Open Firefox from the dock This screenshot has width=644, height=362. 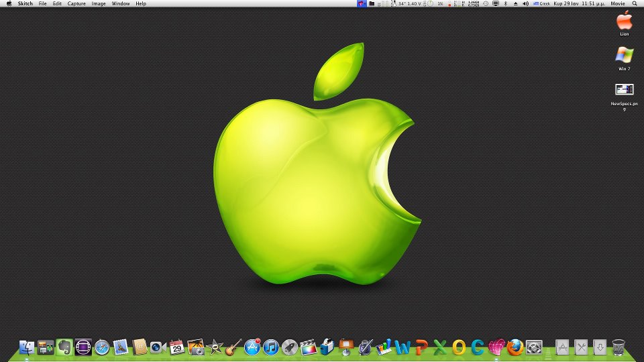(515, 348)
